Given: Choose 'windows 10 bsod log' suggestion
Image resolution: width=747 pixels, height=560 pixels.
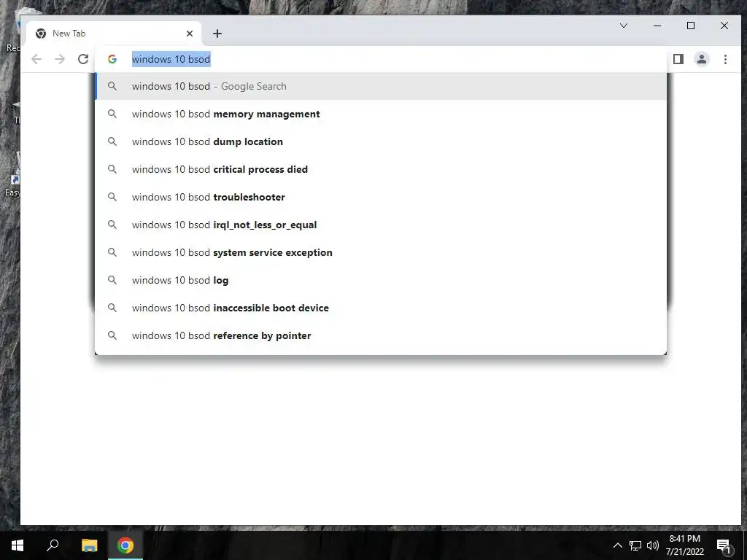Looking at the screenshot, I should 381,280.
